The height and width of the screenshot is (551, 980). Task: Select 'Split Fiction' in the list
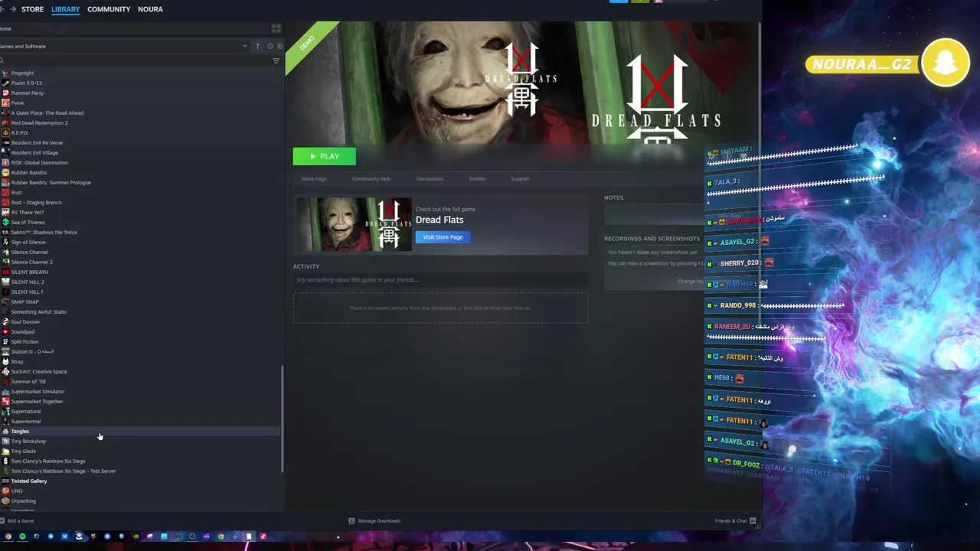pyautogui.click(x=24, y=341)
